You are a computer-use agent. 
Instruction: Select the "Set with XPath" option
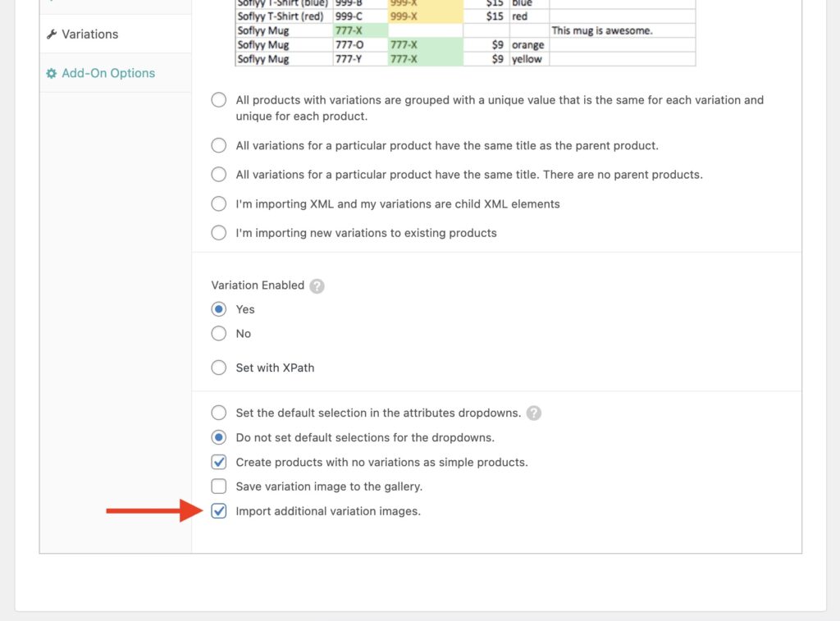coord(219,368)
